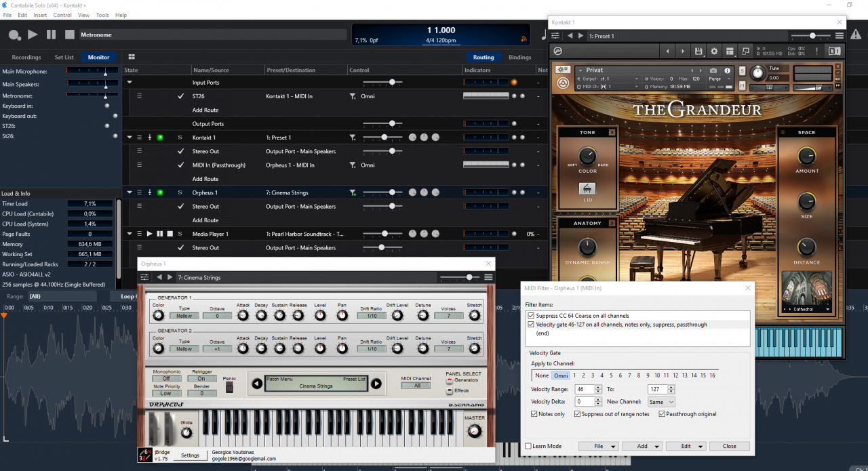Open MIDI filter for ST26 route
The image size is (868, 471).
click(352, 96)
